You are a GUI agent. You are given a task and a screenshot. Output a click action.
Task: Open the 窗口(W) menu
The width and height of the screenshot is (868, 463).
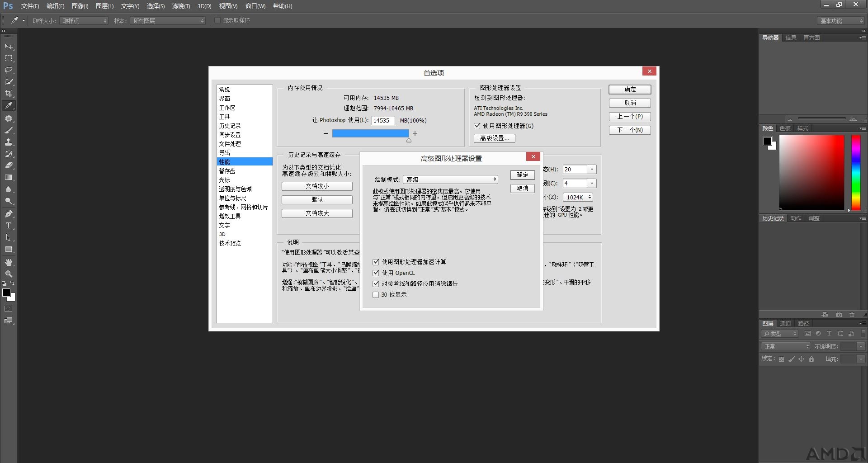[x=255, y=6]
